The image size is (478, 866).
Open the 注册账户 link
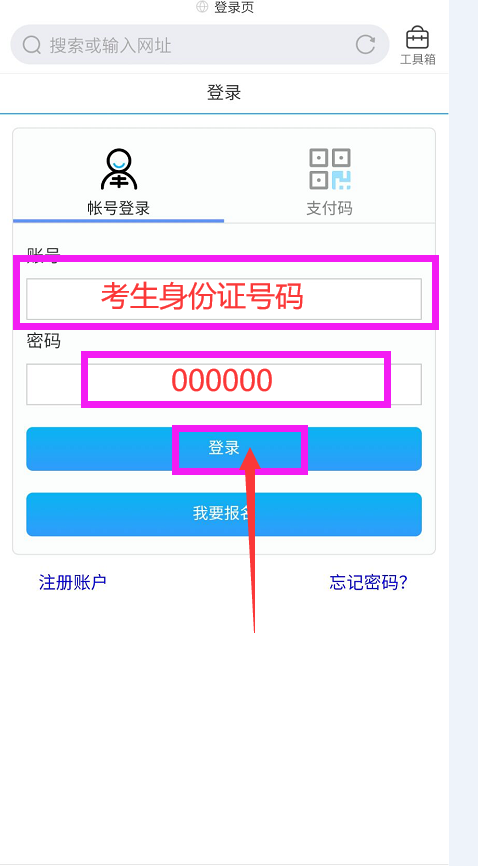pos(72,582)
